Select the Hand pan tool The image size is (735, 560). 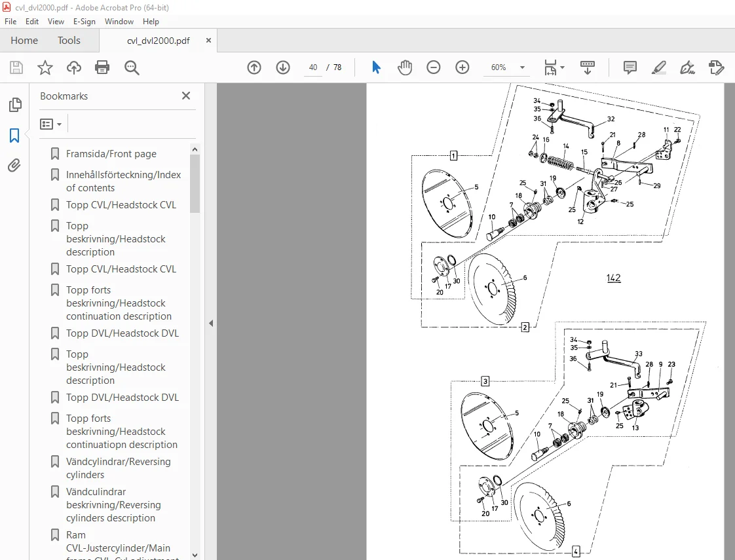coord(405,67)
